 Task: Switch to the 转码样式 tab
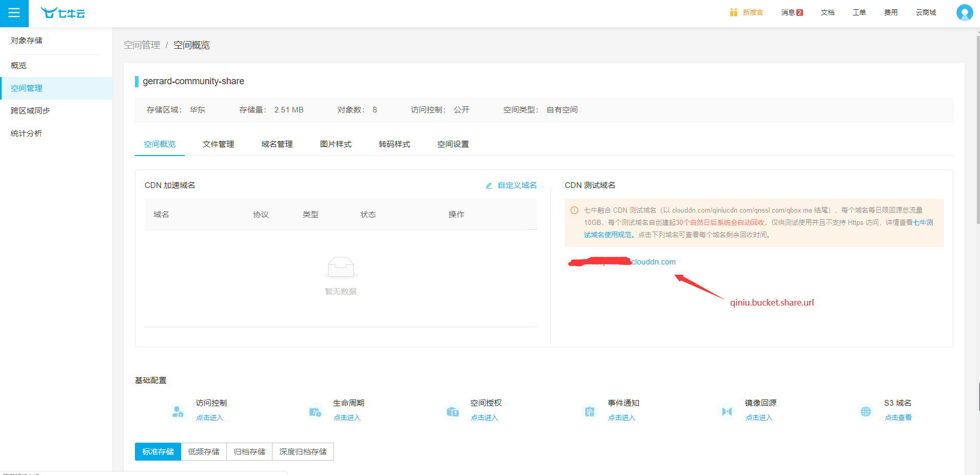pos(395,144)
